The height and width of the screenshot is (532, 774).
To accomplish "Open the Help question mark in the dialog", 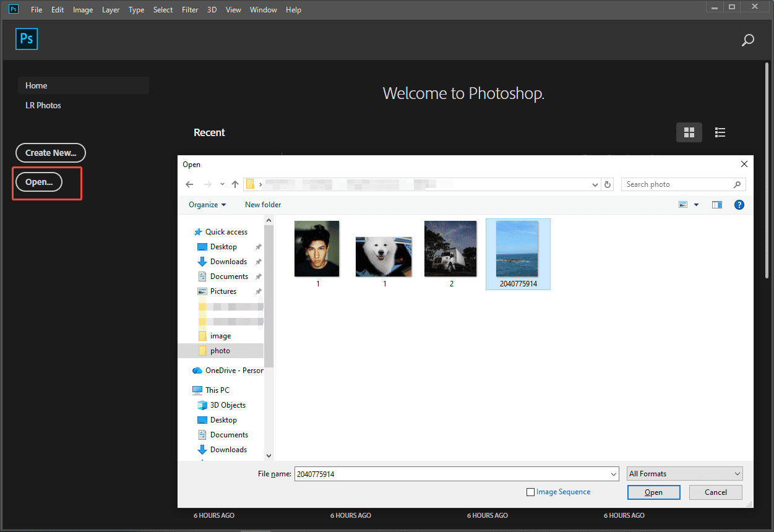I will pyautogui.click(x=739, y=204).
